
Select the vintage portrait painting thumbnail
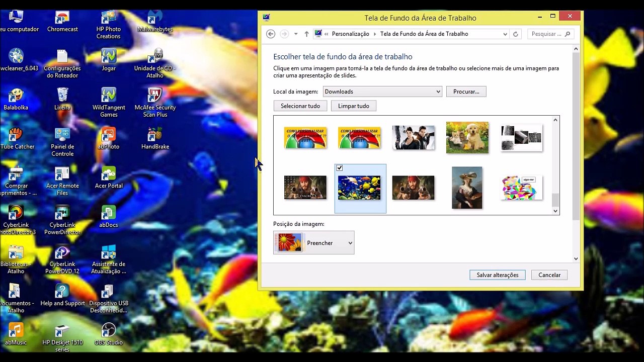click(467, 188)
